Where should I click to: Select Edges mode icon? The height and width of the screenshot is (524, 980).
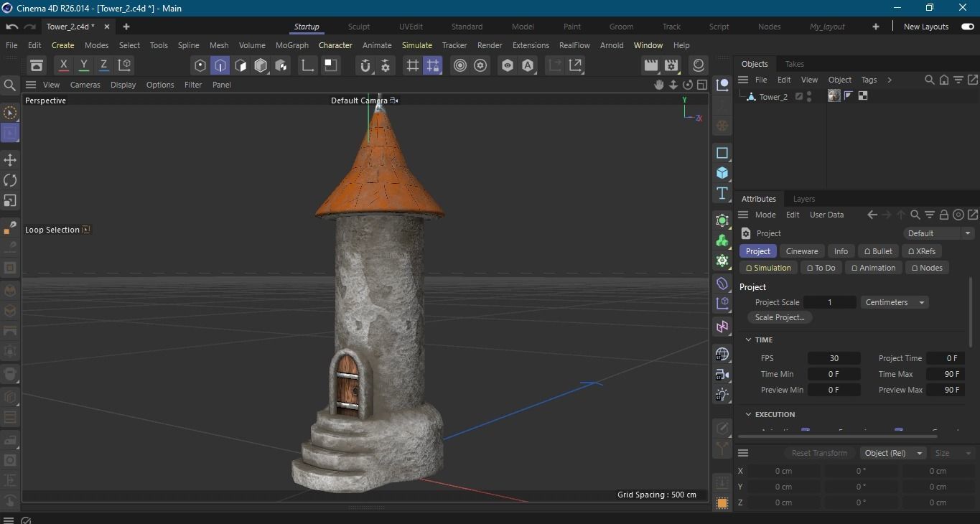[220, 65]
